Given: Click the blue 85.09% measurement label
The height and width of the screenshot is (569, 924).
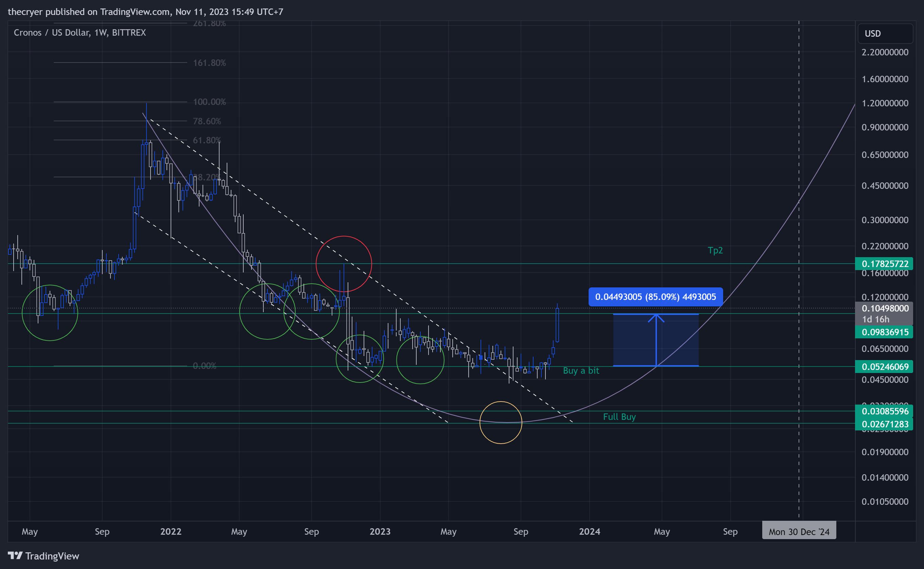Looking at the screenshot, I should pyautogui.click(x=655, y=297).
